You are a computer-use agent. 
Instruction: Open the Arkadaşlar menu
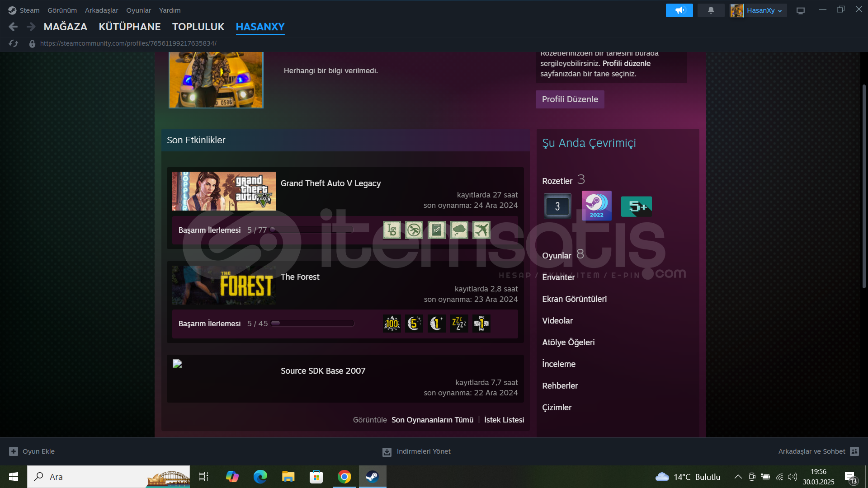(101, 10)
